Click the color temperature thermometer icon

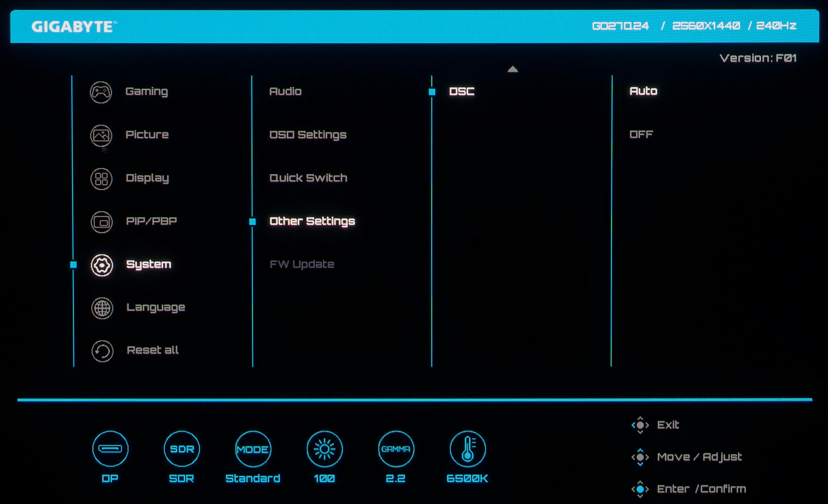click(x=467, y=449)
